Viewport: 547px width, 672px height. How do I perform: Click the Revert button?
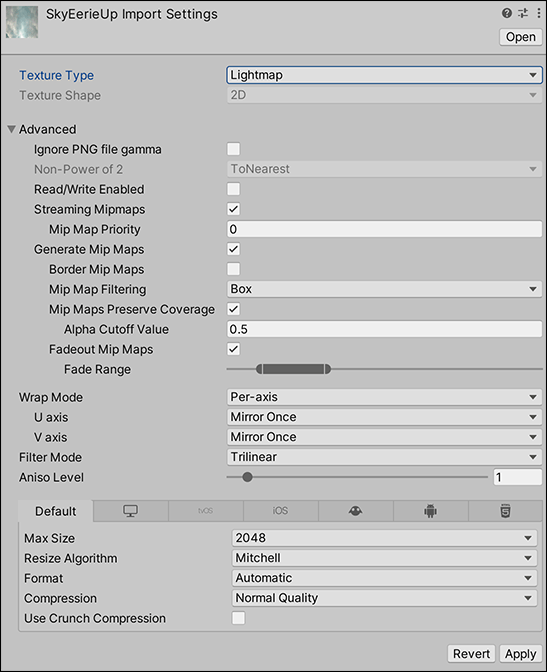pyautogui.click(x=471, y=654)
